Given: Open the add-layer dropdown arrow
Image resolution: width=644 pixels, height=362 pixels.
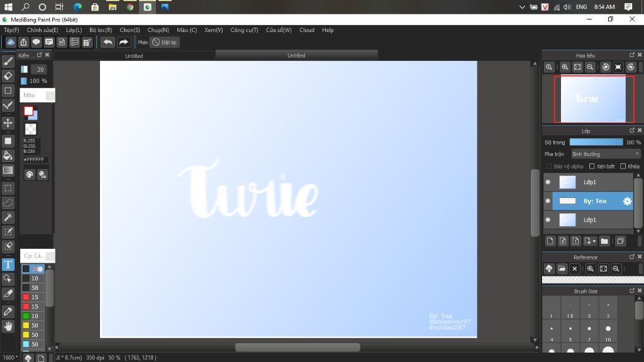Looking at the screenshot, I should point(594,241).
